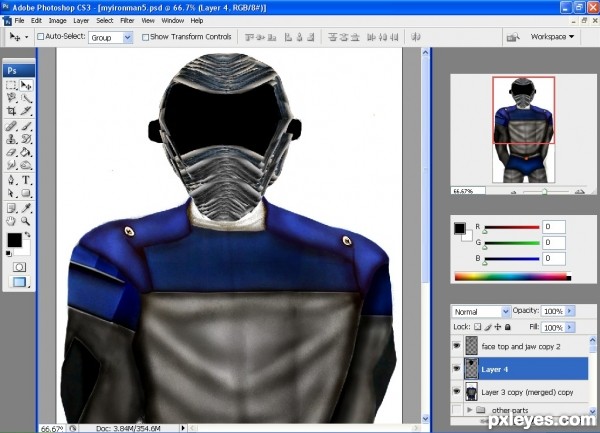This screenshot has width=600, height=433.
Task: Open the Move tool preset picker arrow
Action: click(26, 37)
